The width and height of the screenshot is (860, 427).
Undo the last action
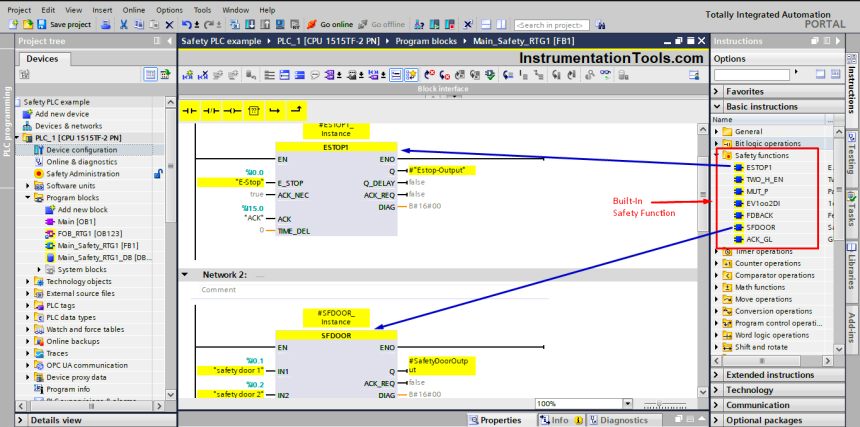tap(186, 25)
